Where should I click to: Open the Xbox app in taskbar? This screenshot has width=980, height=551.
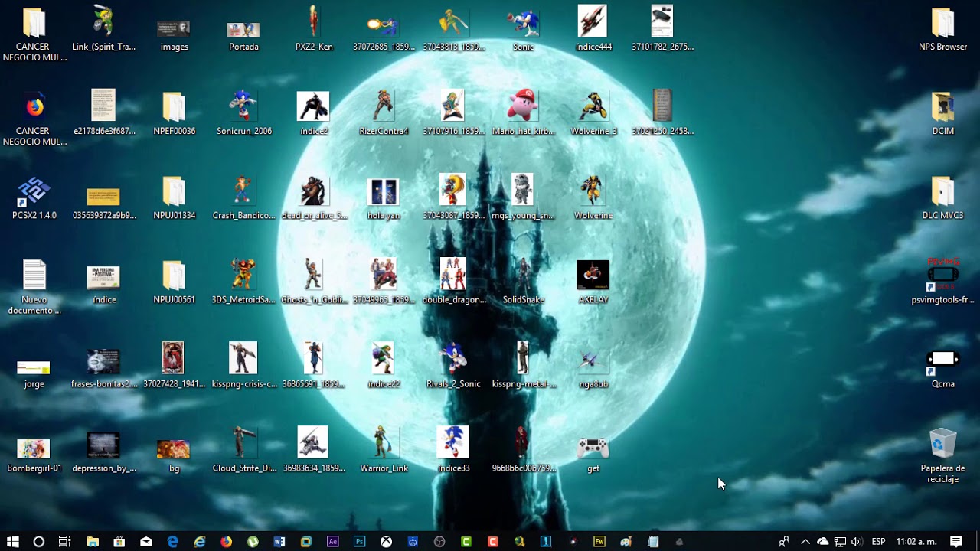[386, 541]
